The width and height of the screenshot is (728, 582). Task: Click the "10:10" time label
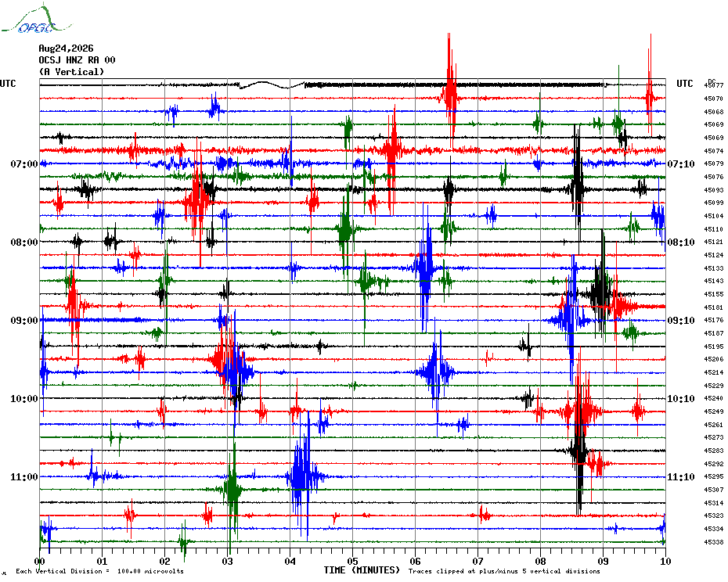[x=681, y=399]
